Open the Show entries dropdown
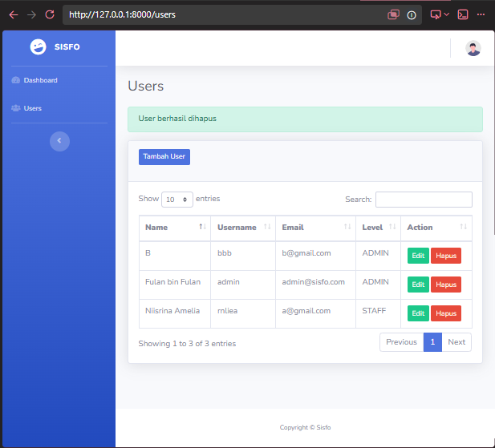495x448 pixels. (x=177, y=200)
